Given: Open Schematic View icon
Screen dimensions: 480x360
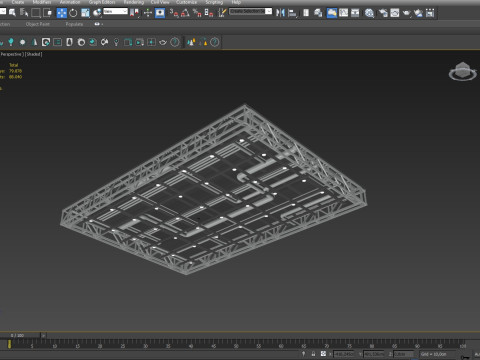Looking at the screenshot, I should click(355, 13).
